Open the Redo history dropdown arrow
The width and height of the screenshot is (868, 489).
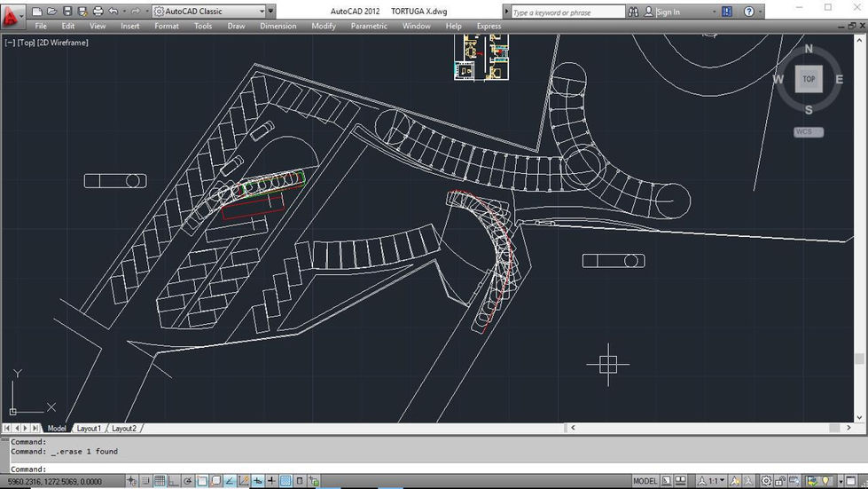[x=146, y=11]
